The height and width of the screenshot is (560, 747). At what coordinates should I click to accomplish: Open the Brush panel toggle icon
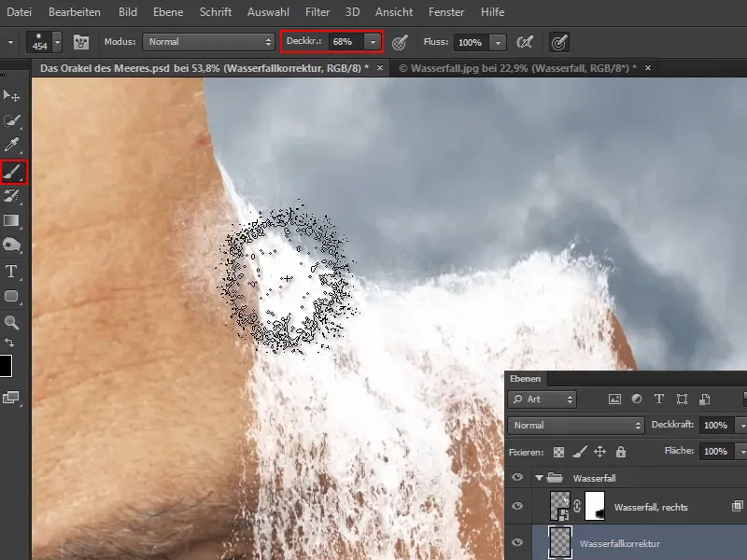pyautogui.click(x=81, y=42)
